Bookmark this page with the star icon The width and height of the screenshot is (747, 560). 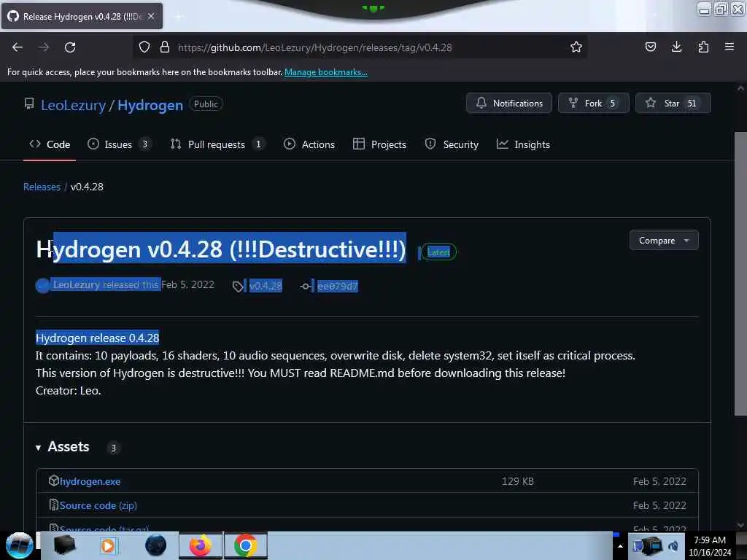coord(576,47)
